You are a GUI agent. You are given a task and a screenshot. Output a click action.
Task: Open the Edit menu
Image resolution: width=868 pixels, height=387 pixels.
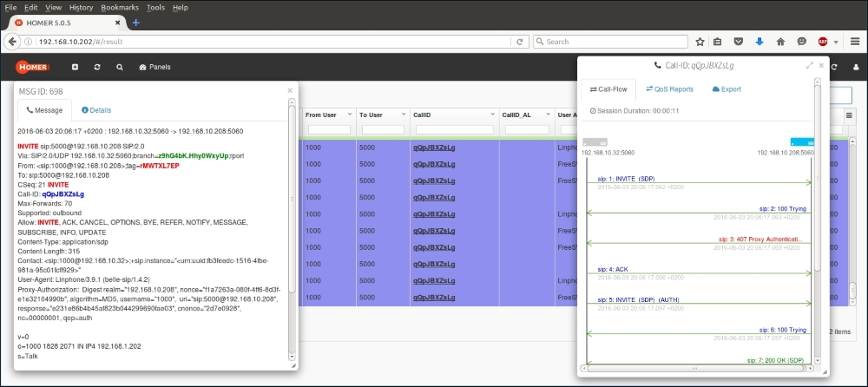click(x=31, y=7)
